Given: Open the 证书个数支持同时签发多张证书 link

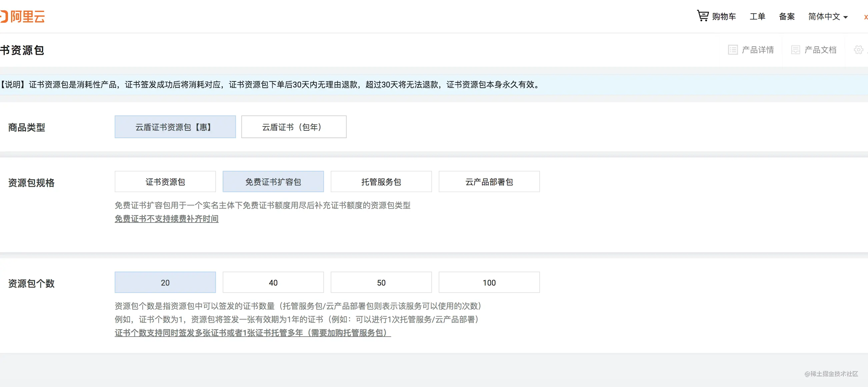Looking at the screenshot, I should pos(252,333).
